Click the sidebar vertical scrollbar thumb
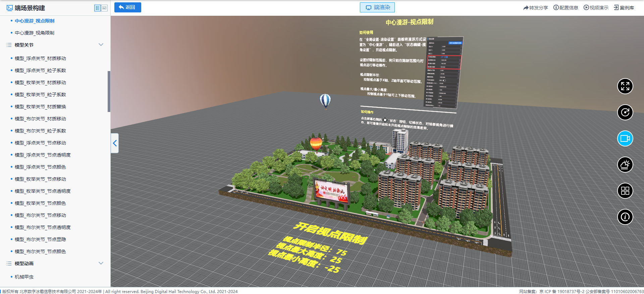Viewport: 644px width, 294px height. tap(109, 91)
